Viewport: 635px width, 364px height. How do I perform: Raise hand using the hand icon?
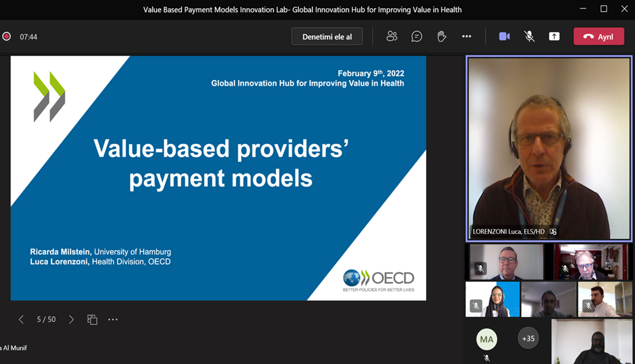pyautogui.click(x=442, y=36)
